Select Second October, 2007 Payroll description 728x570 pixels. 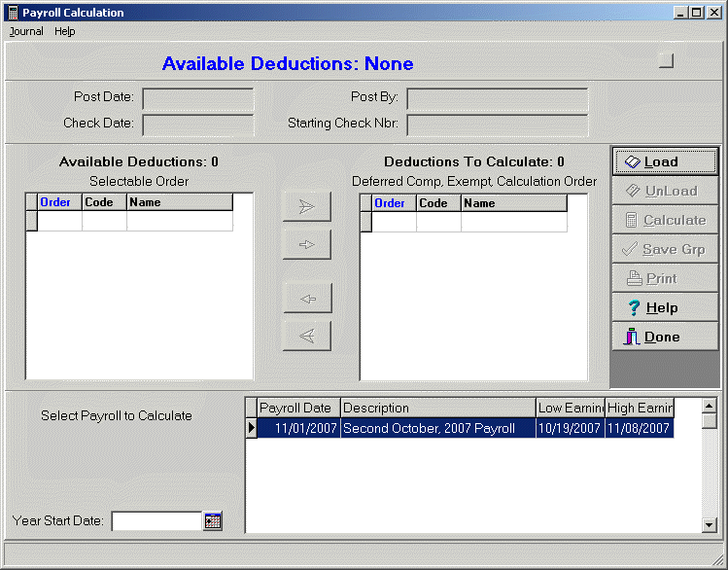(437, 428)
